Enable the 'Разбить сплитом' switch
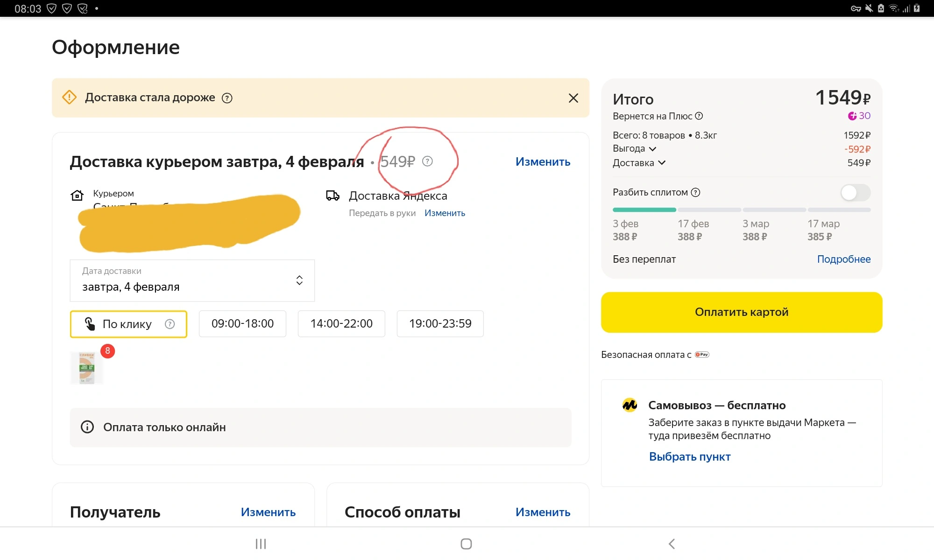The image size is (934, 560). point(856,193)
